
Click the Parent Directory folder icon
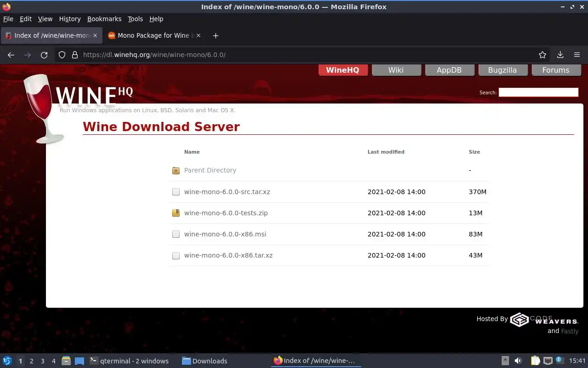tap(176, 171)
